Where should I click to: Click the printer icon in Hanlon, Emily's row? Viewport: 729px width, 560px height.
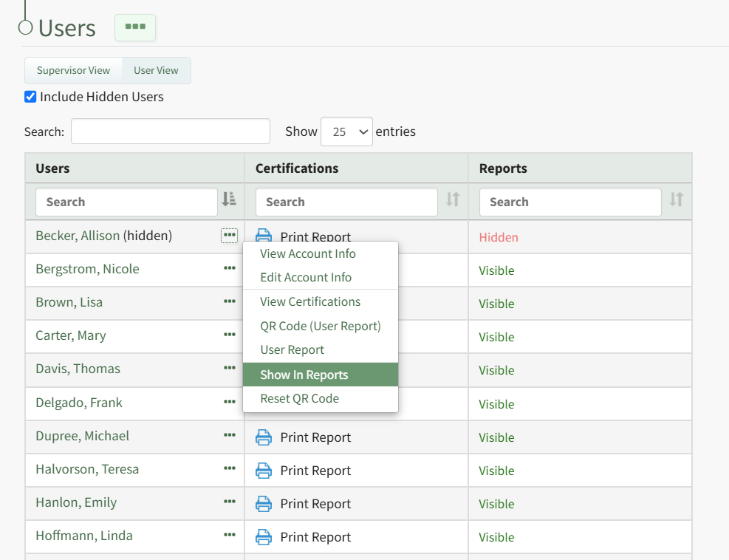(x=264, y=504)
